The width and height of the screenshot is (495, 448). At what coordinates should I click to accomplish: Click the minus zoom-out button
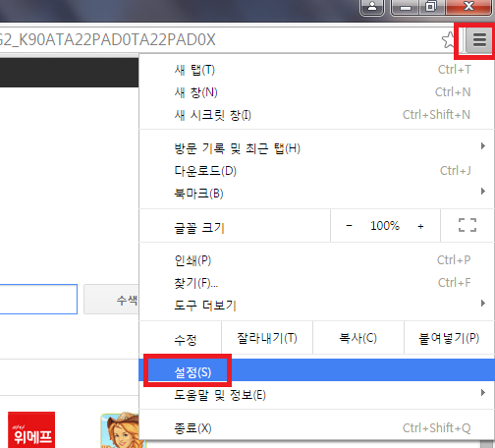click(349, 226)
